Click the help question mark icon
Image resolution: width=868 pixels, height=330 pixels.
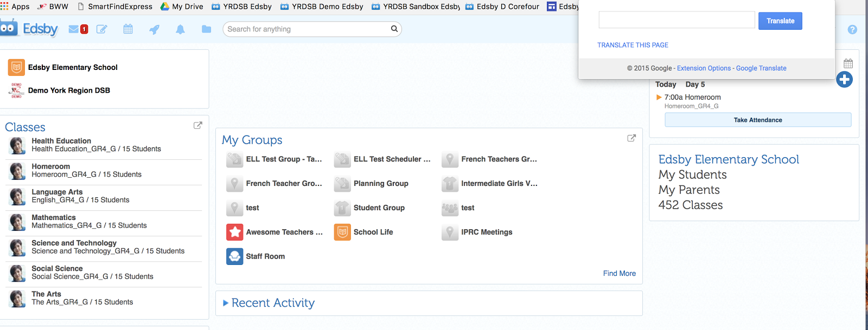coord(852,29)
